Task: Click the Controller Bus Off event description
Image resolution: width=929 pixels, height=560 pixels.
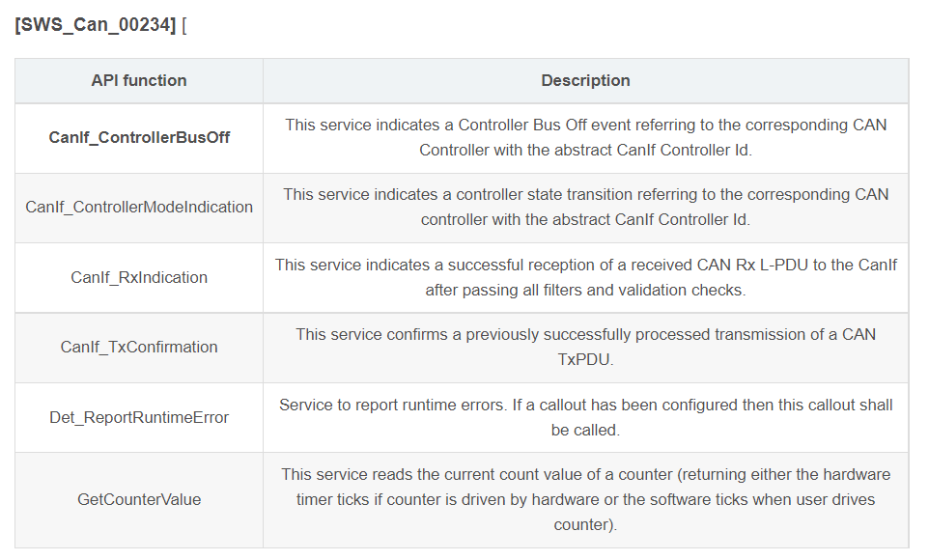Action: [x=585, y=138]
